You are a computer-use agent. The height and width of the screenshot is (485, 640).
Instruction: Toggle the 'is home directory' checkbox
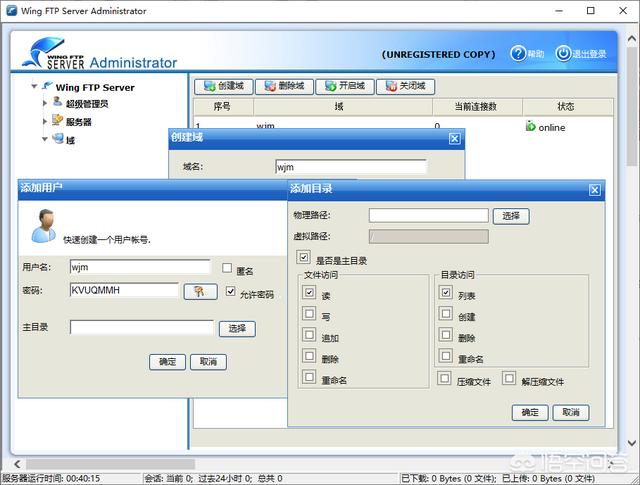304,257
